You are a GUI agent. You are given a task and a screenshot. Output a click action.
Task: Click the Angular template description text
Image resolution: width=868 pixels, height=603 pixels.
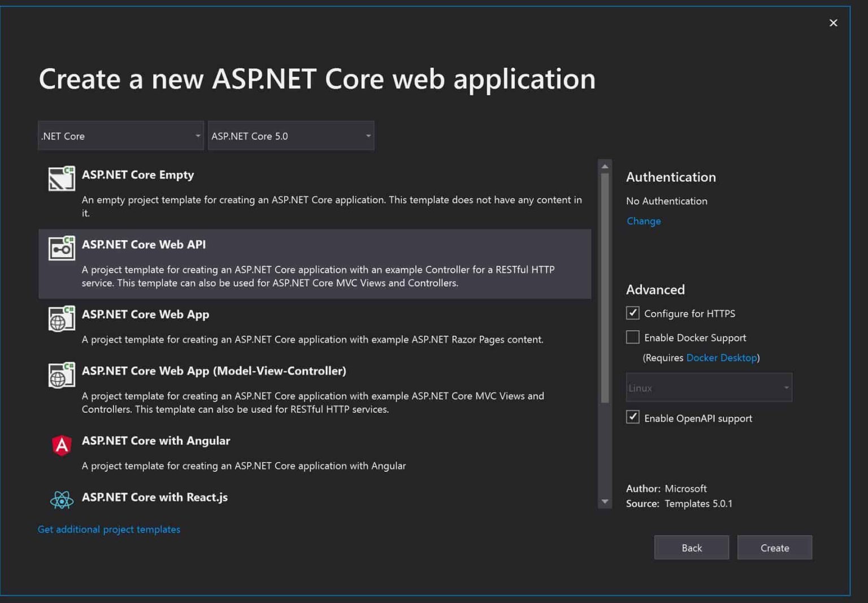(244, 466)
